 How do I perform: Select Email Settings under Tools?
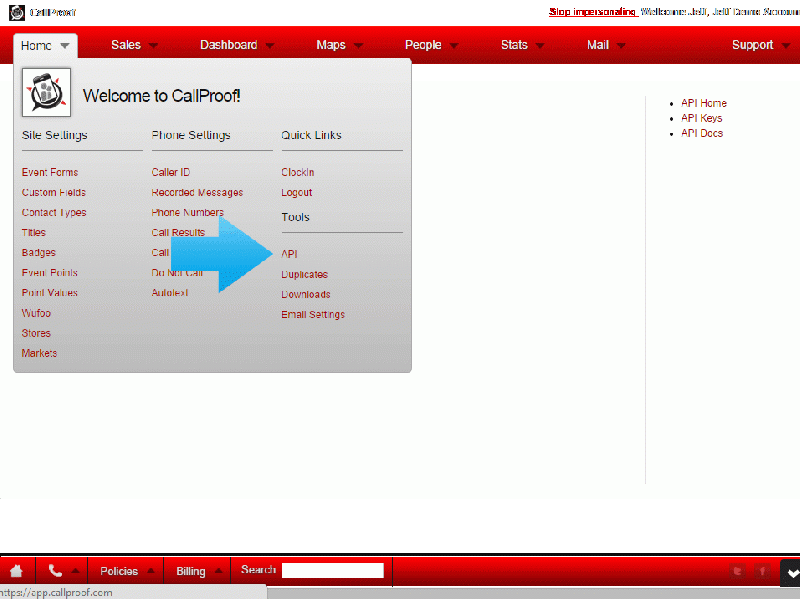click(313, 314)
